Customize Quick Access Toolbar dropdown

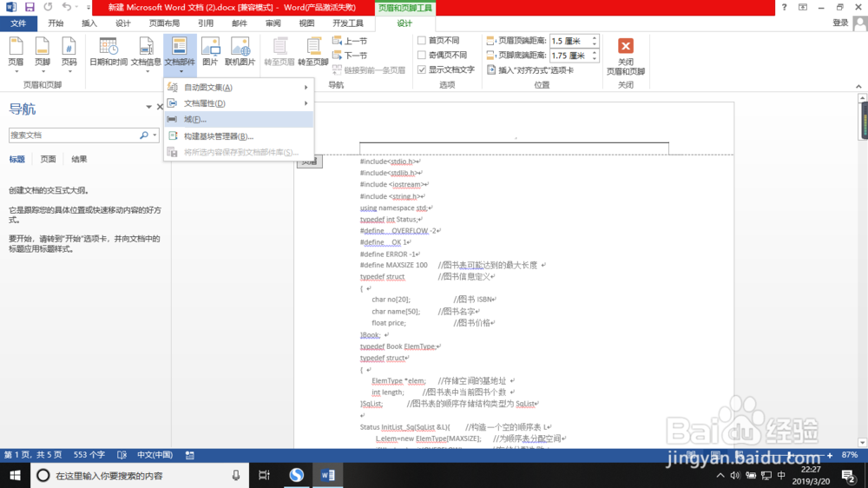pos(88,8)
